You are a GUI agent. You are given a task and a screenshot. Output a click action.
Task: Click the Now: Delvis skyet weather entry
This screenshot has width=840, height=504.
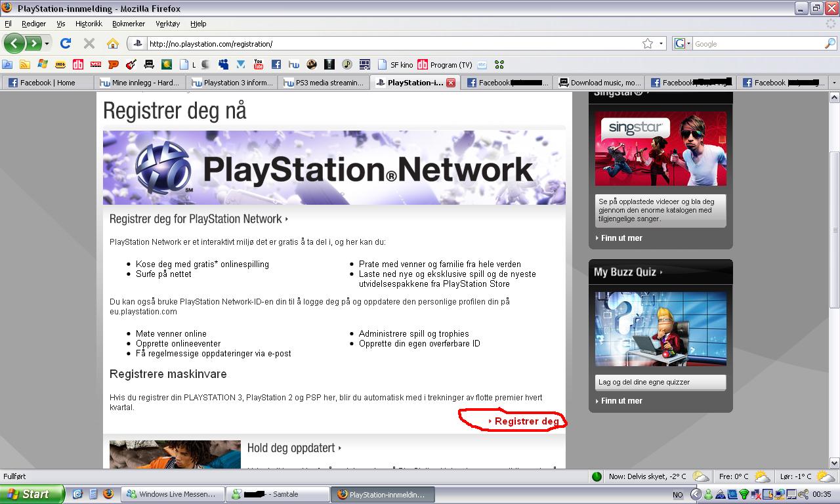658,476
